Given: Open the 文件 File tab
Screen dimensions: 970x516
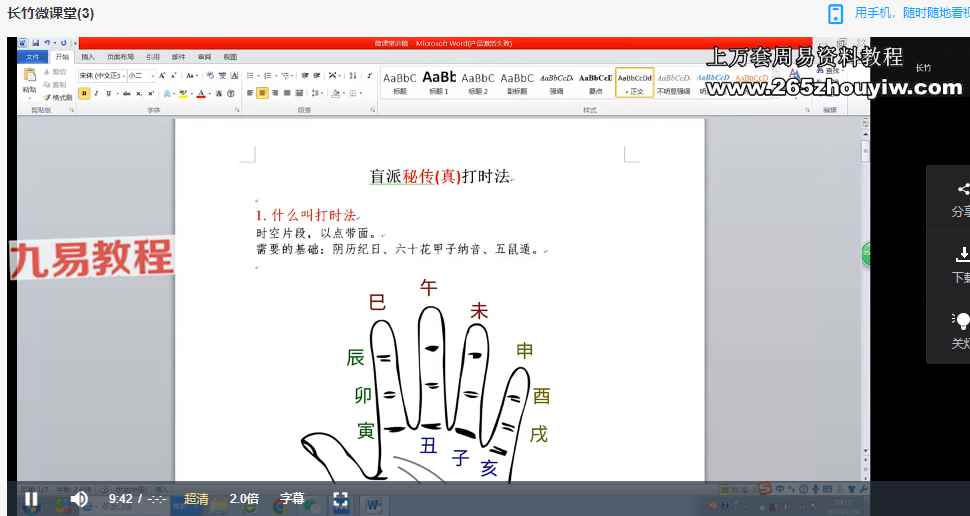Looking at the screenshot, I should tap(33, 57).
